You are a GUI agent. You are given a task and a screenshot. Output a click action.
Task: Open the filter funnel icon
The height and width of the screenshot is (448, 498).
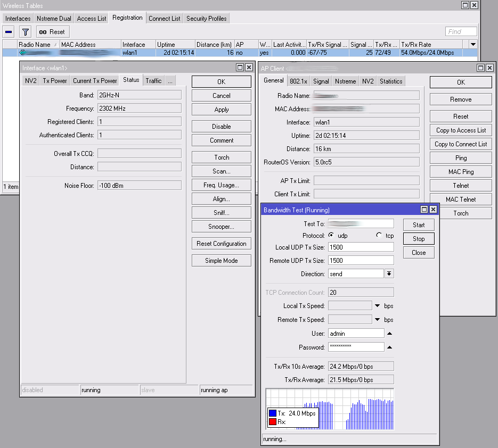(26, 32)
